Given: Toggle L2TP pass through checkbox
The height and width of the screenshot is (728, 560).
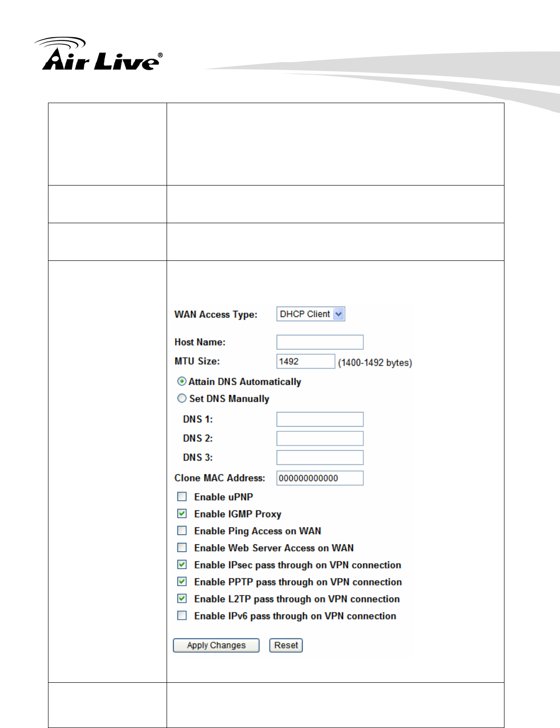Looking at the screenshot, I should pyautogui.click(x=182, y=598).
